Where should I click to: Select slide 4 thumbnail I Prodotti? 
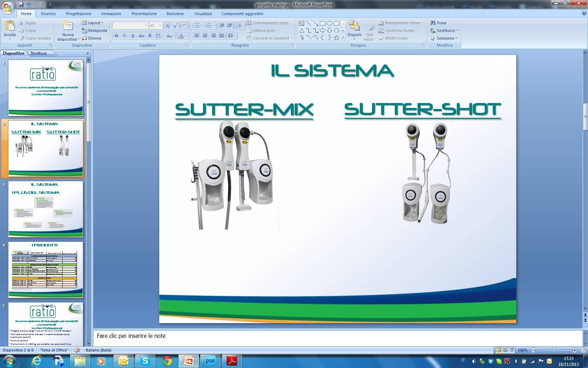(45, 270)
